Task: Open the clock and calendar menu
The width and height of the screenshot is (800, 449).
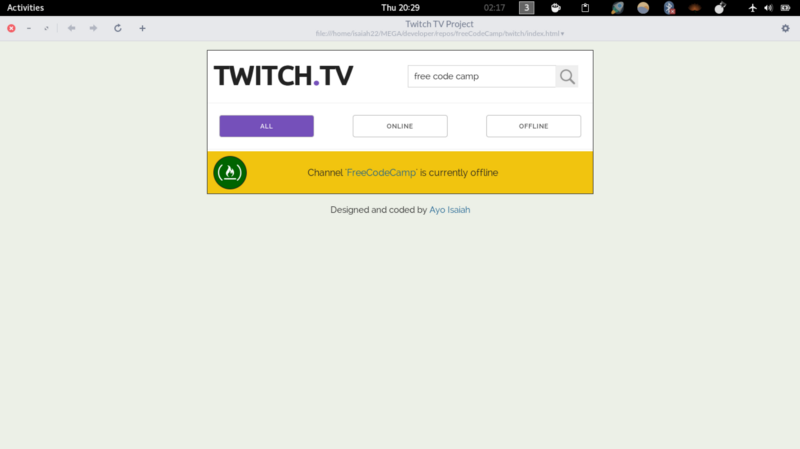Action: click(x=400, y=7)
